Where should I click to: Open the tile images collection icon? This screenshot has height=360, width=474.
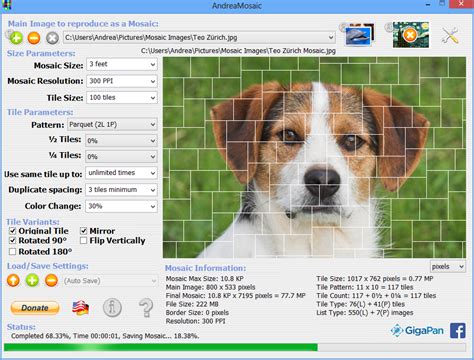(x=358, y=35)
